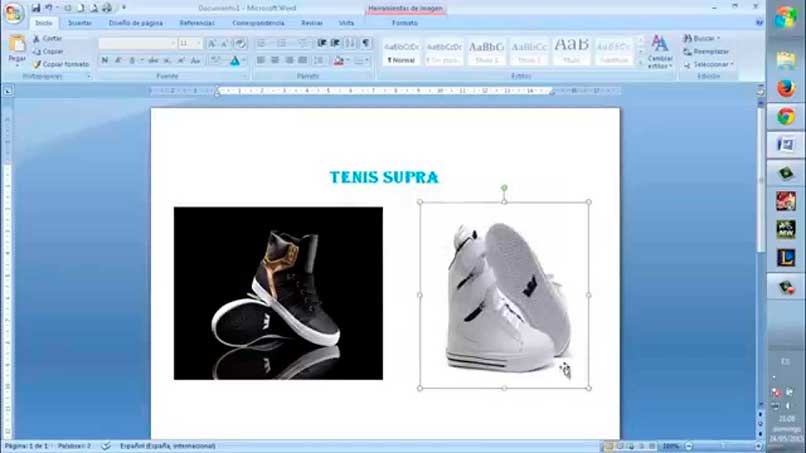Switch to the Correspondencia tab
Screen dimensions: 806x453
click(258, 23)
